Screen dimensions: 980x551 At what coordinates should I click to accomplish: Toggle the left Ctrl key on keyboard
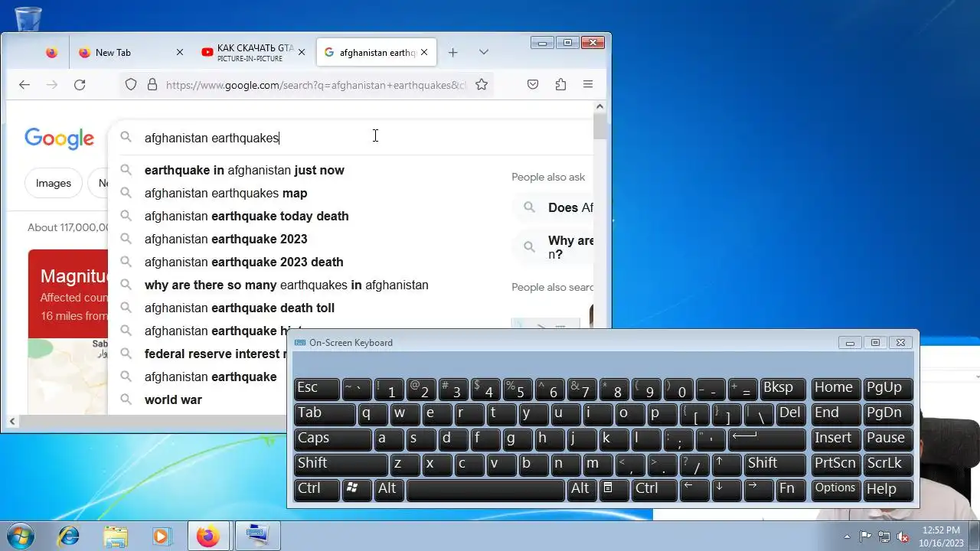[317, 489]
